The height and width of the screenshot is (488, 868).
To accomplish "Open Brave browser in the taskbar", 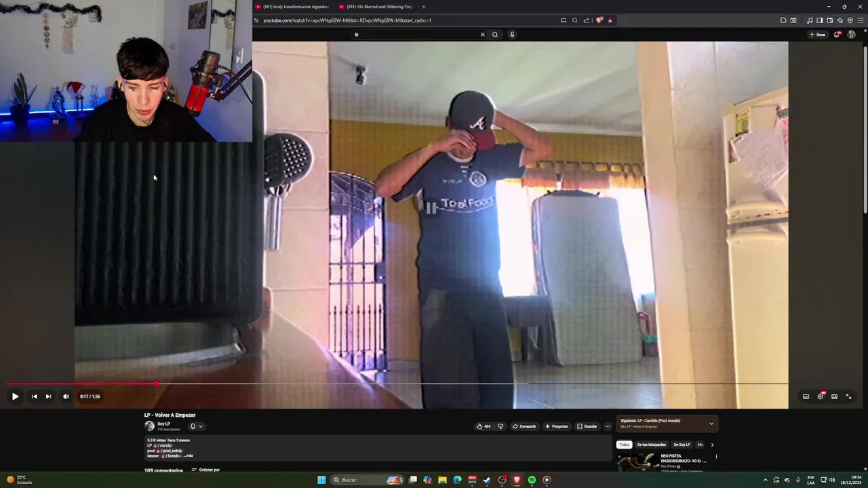I will click(x=517, y=480).
